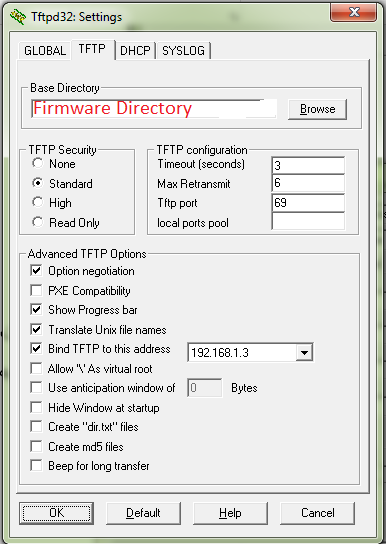
Task: Click the Tftpd32 app icon in title bar
Action: pos(18,17)
